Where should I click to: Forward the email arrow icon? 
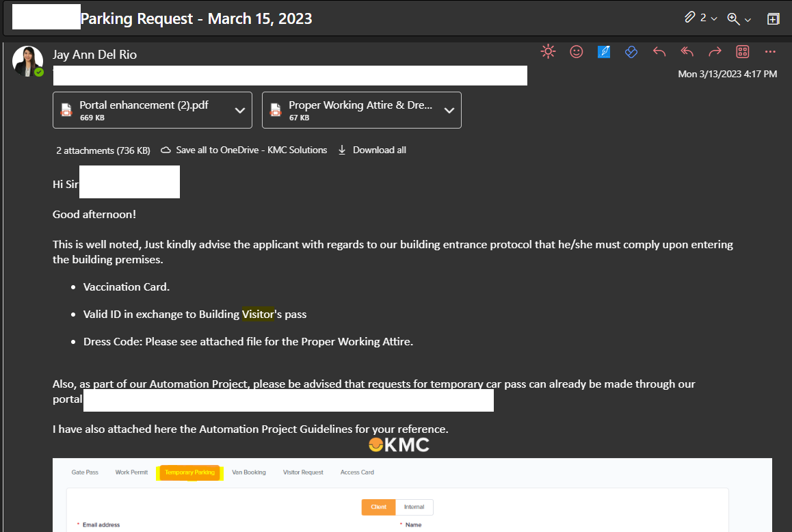click(715, 51)
